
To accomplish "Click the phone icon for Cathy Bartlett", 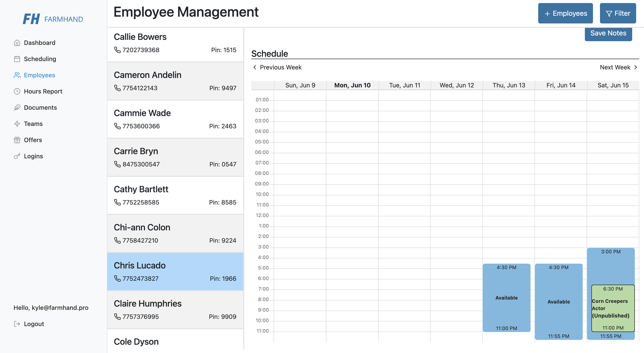I will tap(117, 202).
